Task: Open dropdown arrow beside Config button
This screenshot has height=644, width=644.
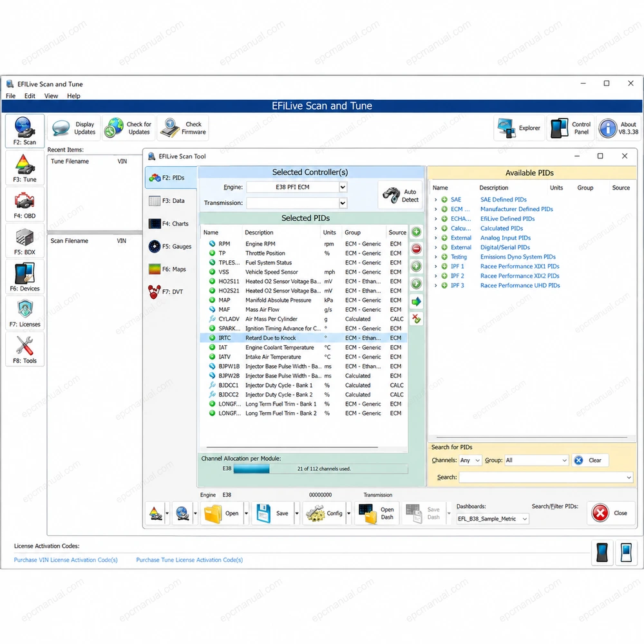Action: (348, 513)
